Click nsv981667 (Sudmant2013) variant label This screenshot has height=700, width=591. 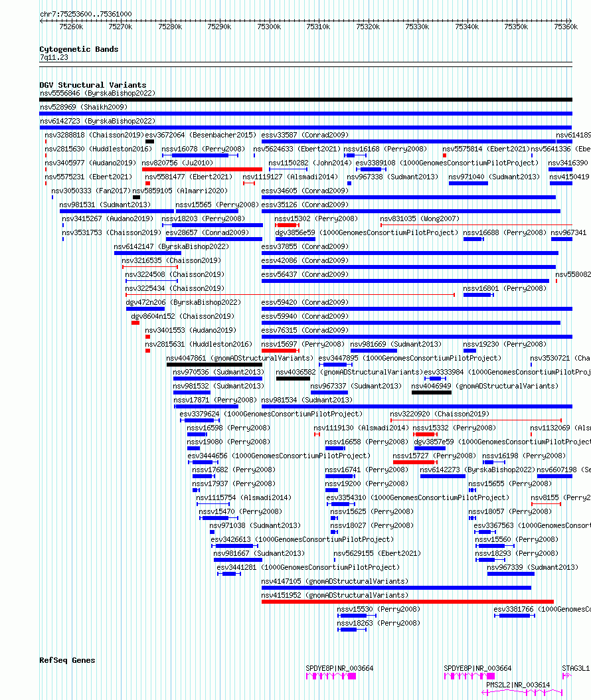260,554
